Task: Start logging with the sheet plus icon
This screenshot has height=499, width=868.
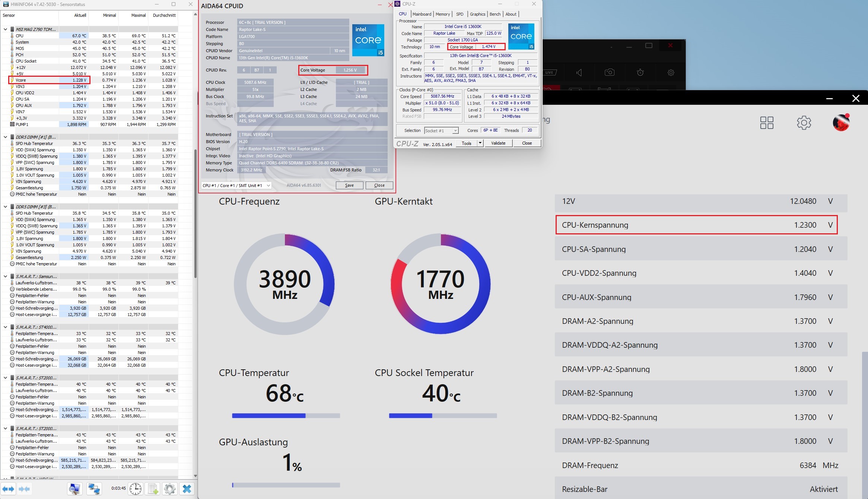Action: click(x=153, y=489)
